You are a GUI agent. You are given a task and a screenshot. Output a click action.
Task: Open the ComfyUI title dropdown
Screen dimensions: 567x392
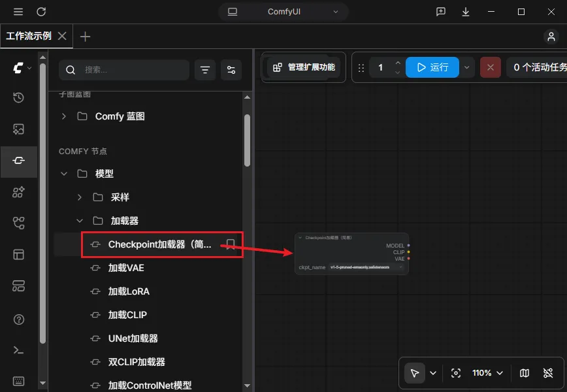point(283,12)
